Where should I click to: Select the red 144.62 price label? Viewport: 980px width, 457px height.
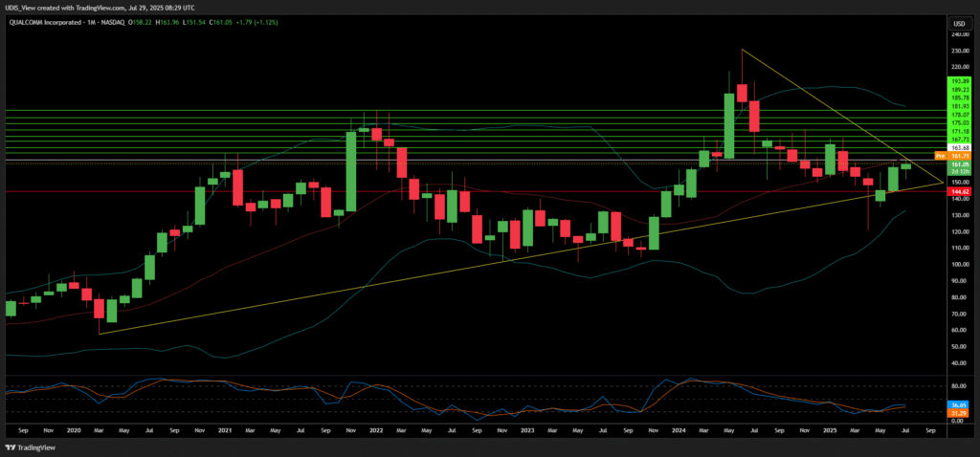click(958, 192)
